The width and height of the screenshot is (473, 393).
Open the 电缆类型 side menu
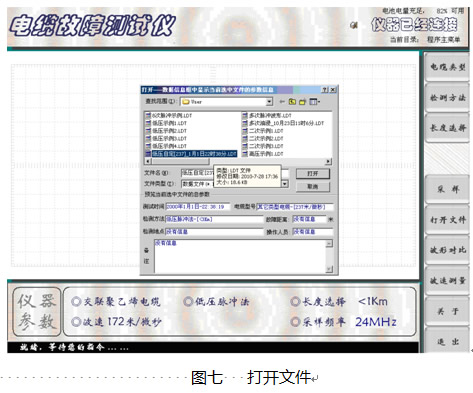tap(447, 67)
